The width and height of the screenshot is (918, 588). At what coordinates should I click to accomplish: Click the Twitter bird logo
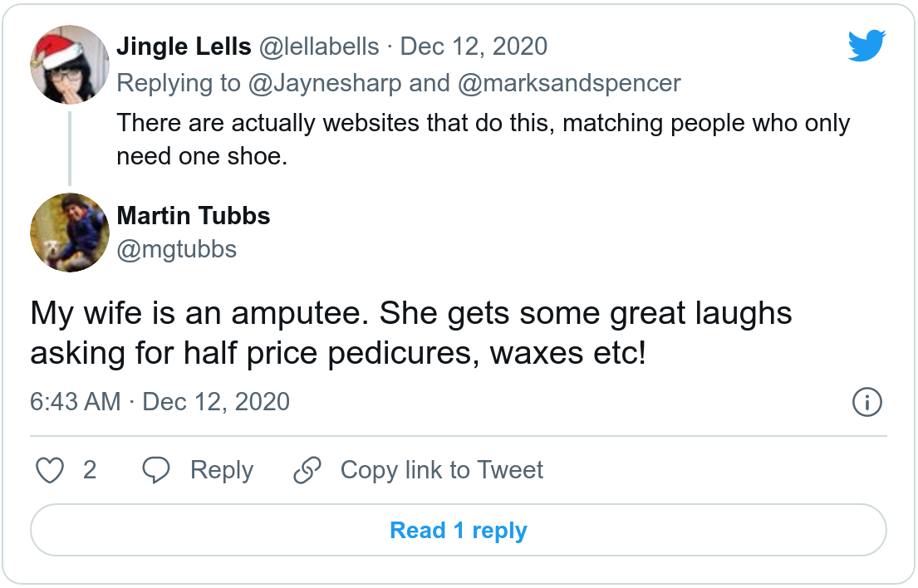[x=867, y=47]
